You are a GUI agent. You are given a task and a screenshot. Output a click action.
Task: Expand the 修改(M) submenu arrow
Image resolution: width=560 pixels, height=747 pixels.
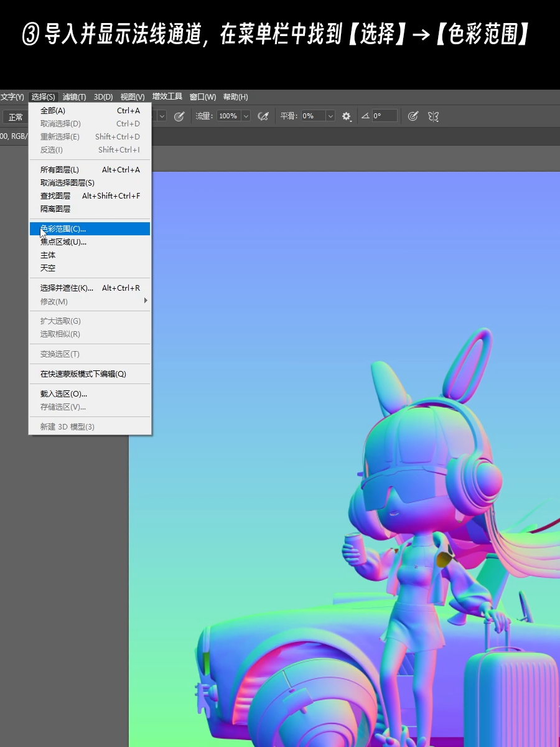click(x=146, y=301)
